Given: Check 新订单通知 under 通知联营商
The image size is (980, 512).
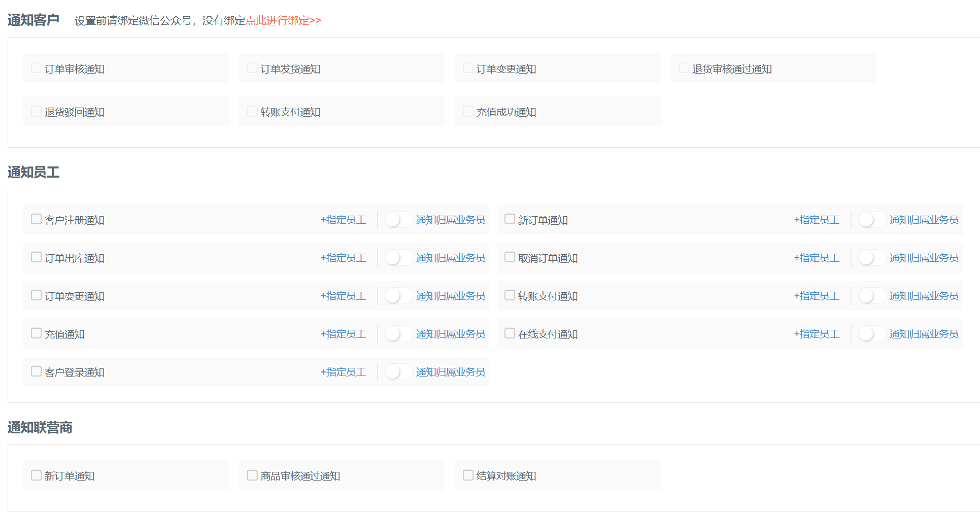Looking at the screenshot, I should coord(37,475).
